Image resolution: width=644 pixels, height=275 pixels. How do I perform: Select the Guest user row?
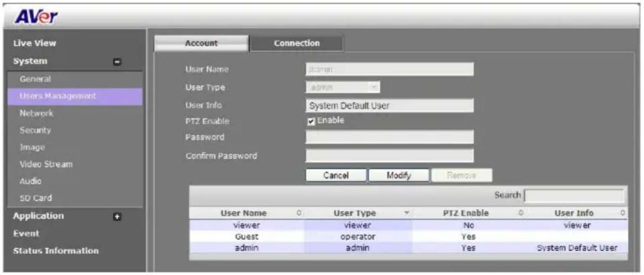pyautogui.click(x=408, y=236)
